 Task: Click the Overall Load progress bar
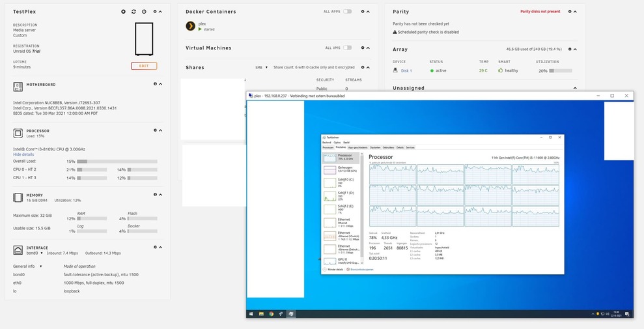117,162
